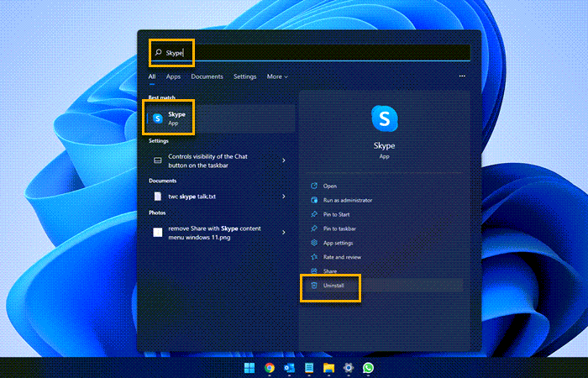Viewport: 588px width, 378px height.
Task: Expand the More filter dropdown
Action: pyautogui.click(x=276, y=76)
